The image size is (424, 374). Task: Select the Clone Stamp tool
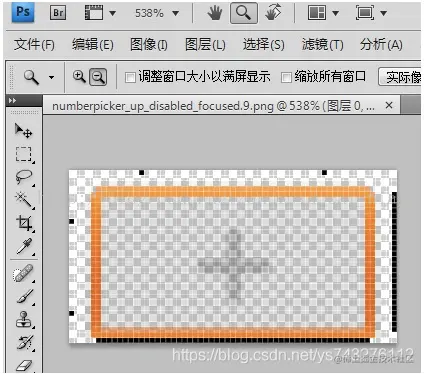click(24, 319)
